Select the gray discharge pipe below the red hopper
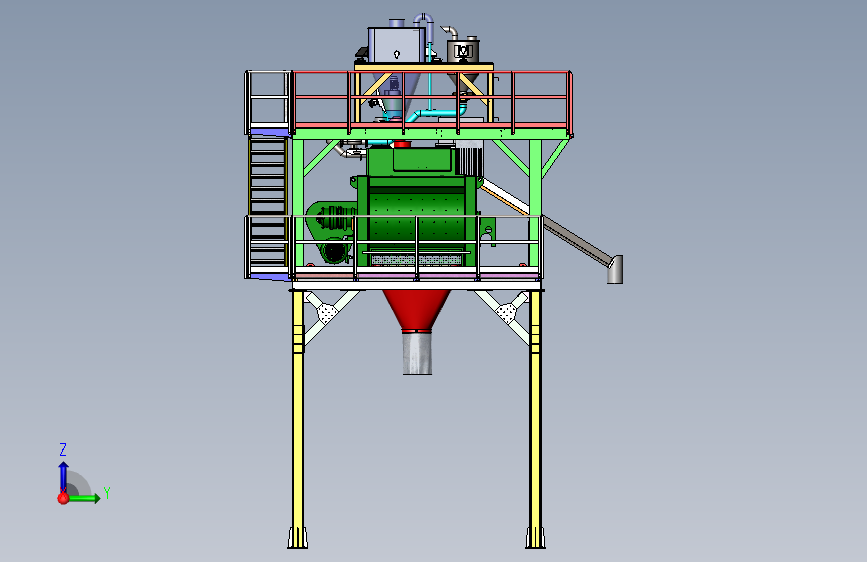 click(x=417, y=353)
